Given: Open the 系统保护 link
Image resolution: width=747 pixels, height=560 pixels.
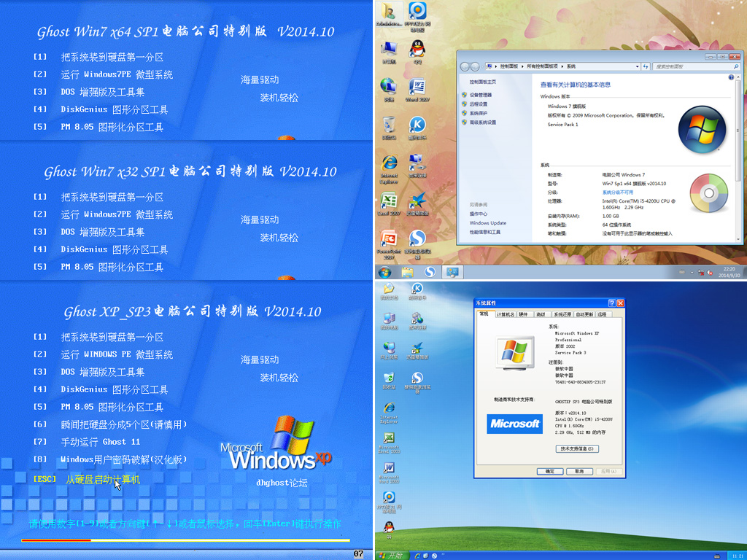Looking at the screenshot, I should (x=479, y=113).
